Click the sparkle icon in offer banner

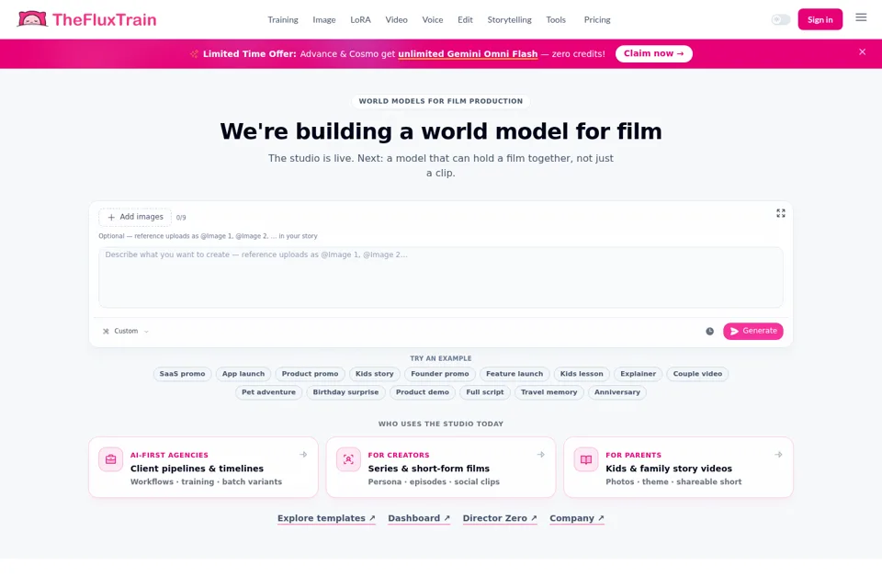tap(194, 54)
